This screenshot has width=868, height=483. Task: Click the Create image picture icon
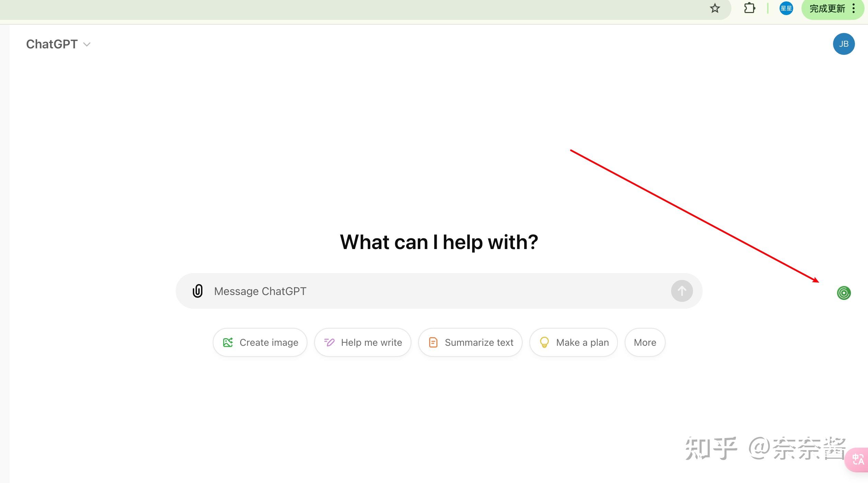(x=228, y=342)
